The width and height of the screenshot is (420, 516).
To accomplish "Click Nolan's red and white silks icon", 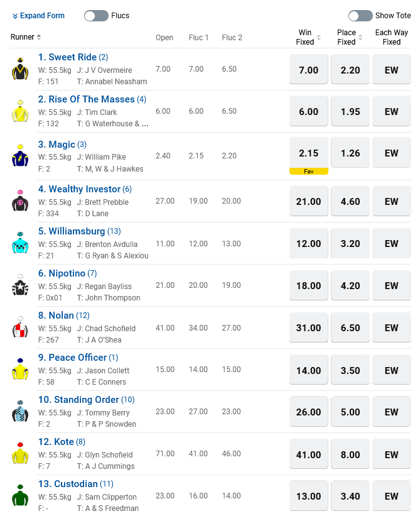I will [x=20, y=327].
